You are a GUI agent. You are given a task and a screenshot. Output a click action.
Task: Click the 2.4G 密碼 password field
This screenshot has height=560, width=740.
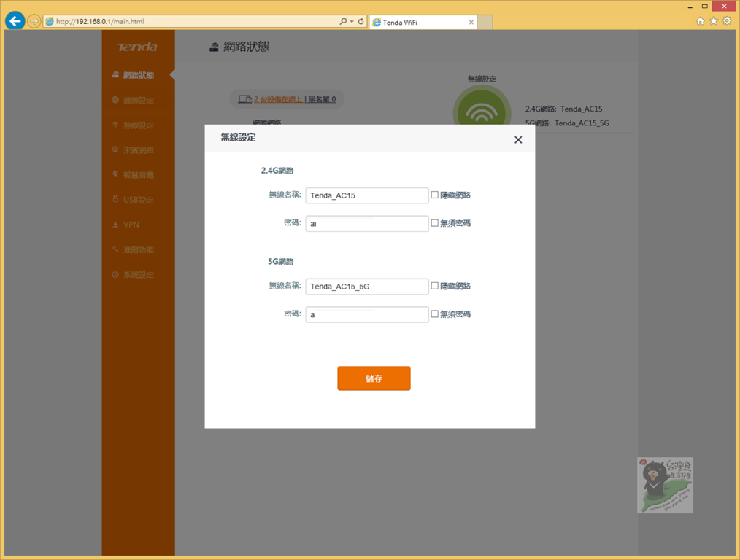[366, 223]
